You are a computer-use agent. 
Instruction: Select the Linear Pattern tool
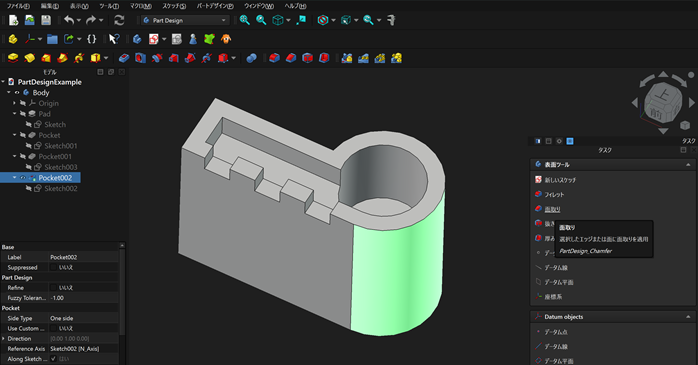coord(363,58)
